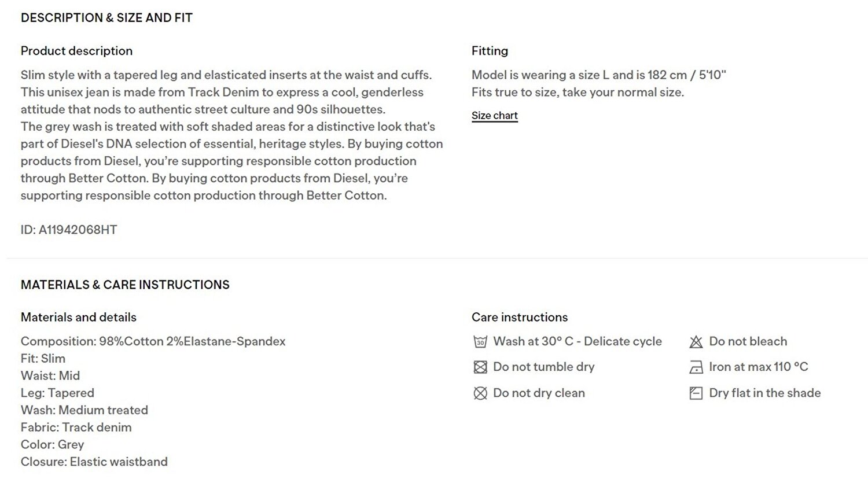This screenshot has width=868, height=483.
Task: Click the do not bleach triangle icon
Action: pos(696,342)
